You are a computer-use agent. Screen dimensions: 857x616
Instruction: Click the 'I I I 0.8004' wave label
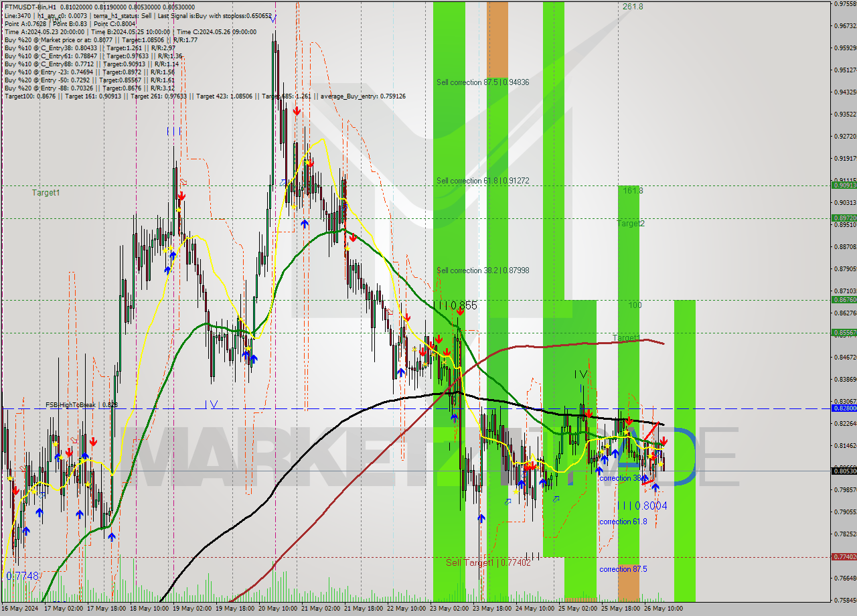tap(642, 506)
